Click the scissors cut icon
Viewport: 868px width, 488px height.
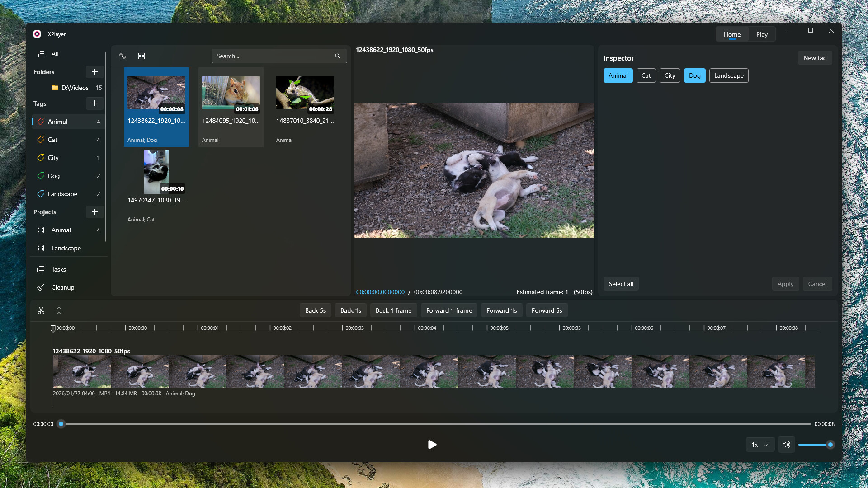(41, 310)
